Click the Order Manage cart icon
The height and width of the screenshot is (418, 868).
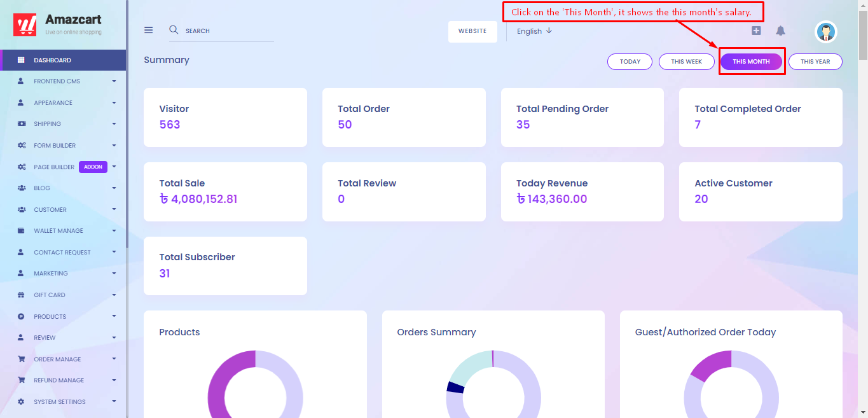pyautogui.click(x=21, y=359)
